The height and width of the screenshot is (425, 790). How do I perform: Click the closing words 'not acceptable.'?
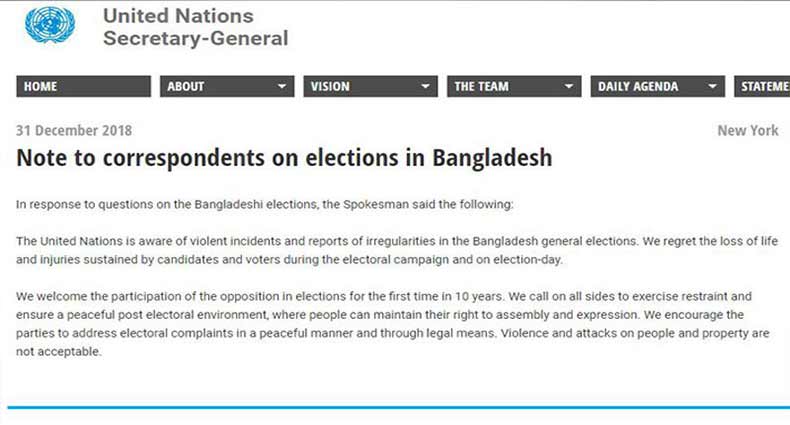click(59, 352)
